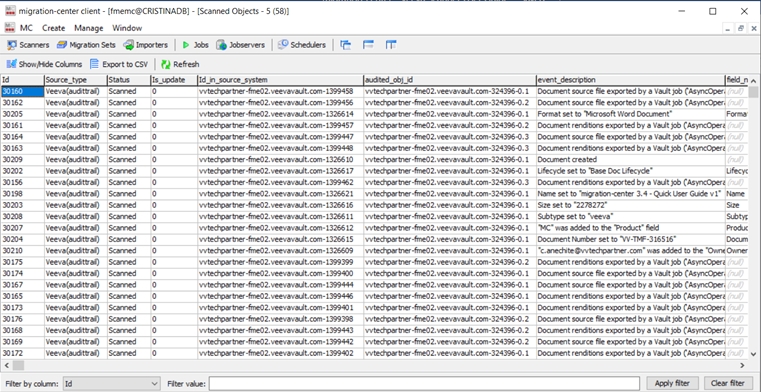
Task: Select row with Id 30172
Action: tap(22, 353)
